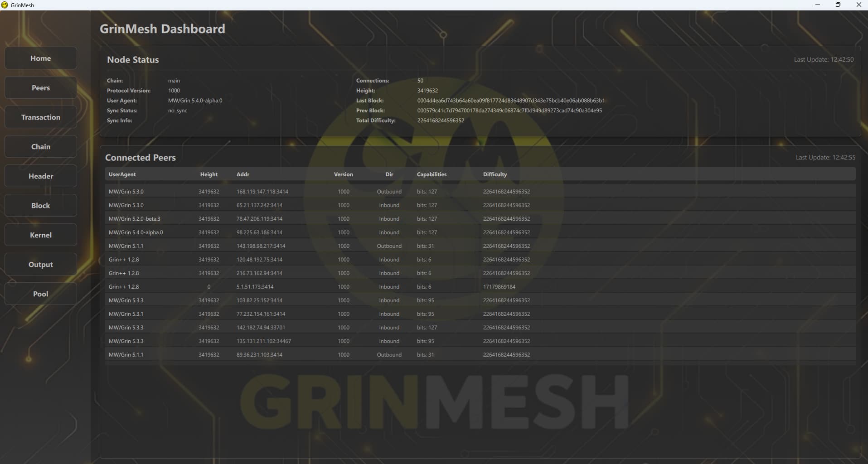Restore down the GrinMesh window
868x464 pixels.
[x=838, y=5]
